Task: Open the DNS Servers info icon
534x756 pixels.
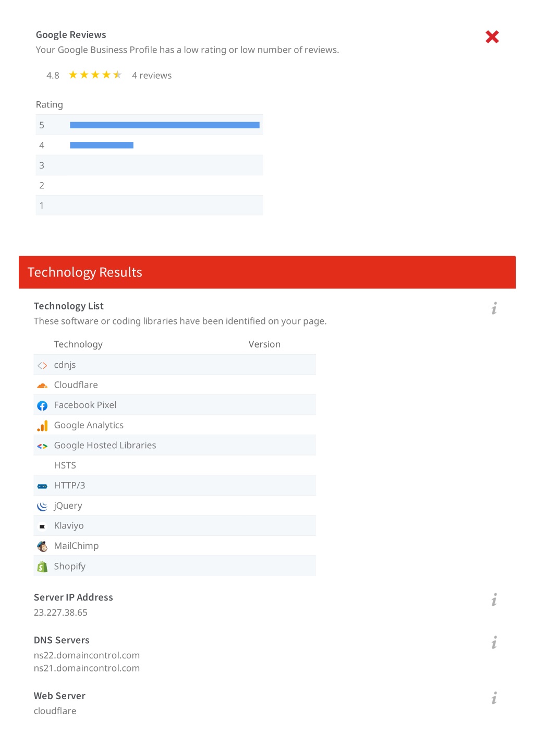Action: [x=494, y=642]
